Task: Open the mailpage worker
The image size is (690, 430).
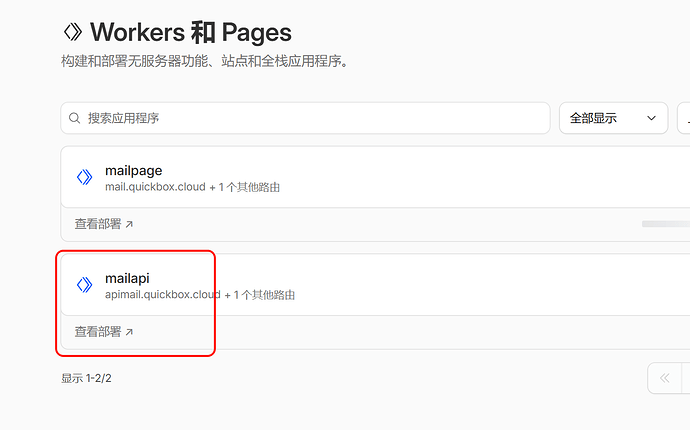Action: click(133, 170)
